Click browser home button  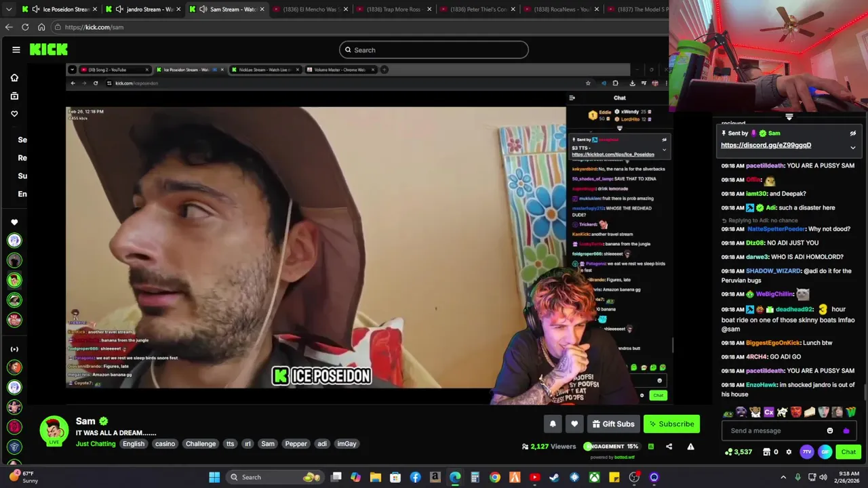pyautogui.click(x=41, y=27)
